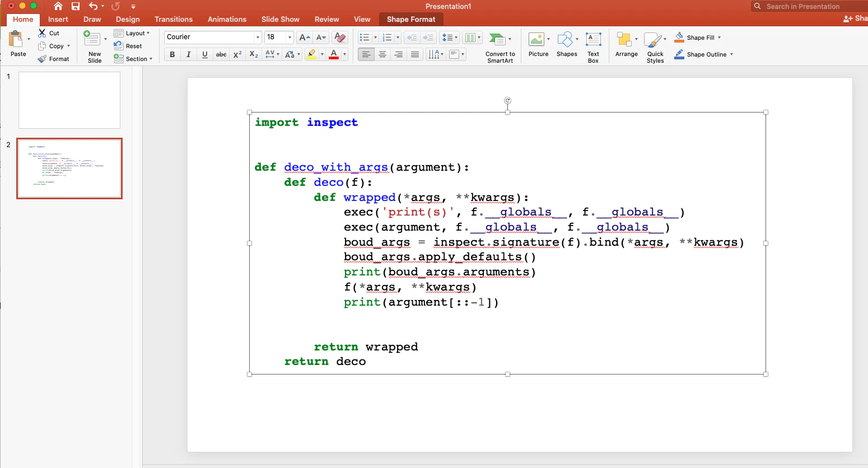Screen dimensions: 868x468
Task: Apply red font color
Action: 334,54
